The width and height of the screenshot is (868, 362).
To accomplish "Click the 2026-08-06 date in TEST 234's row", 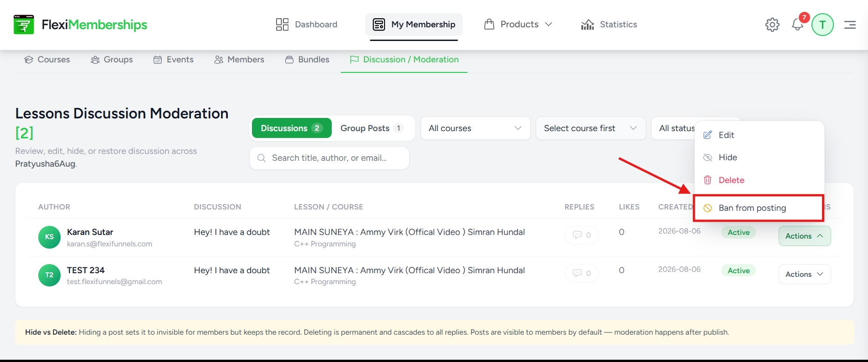I will (679, 270).
